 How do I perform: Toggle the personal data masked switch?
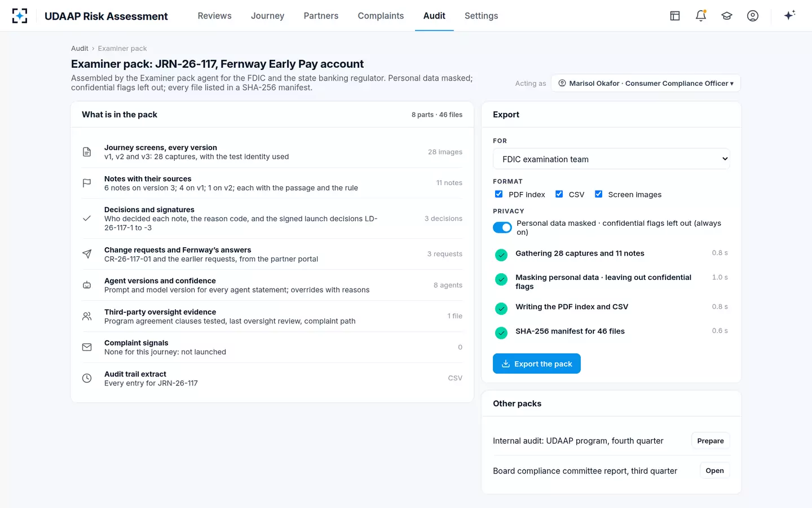coord(502,227)
